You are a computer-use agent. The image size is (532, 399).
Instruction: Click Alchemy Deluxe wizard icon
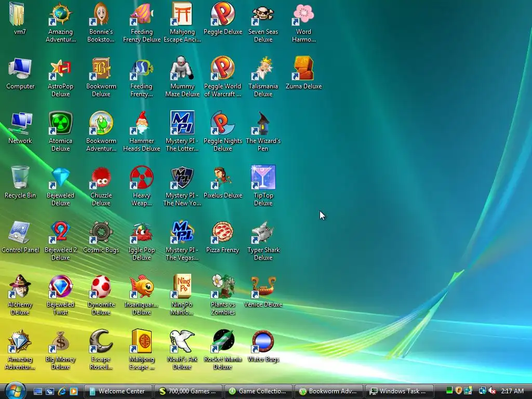(x=20, y=287)
